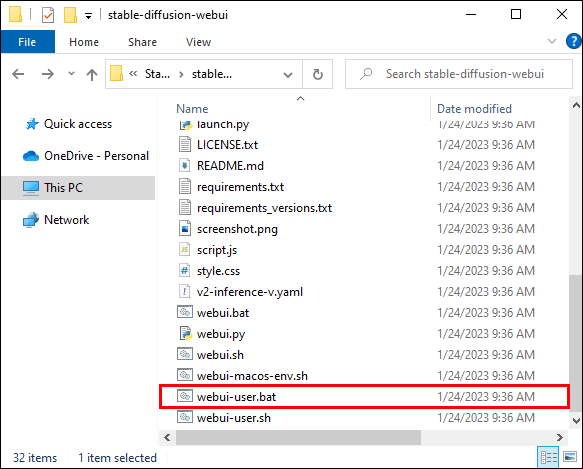Open the recent locations dropdown
The height and width of the screenshot is (469, 583).
click(71, 74)
